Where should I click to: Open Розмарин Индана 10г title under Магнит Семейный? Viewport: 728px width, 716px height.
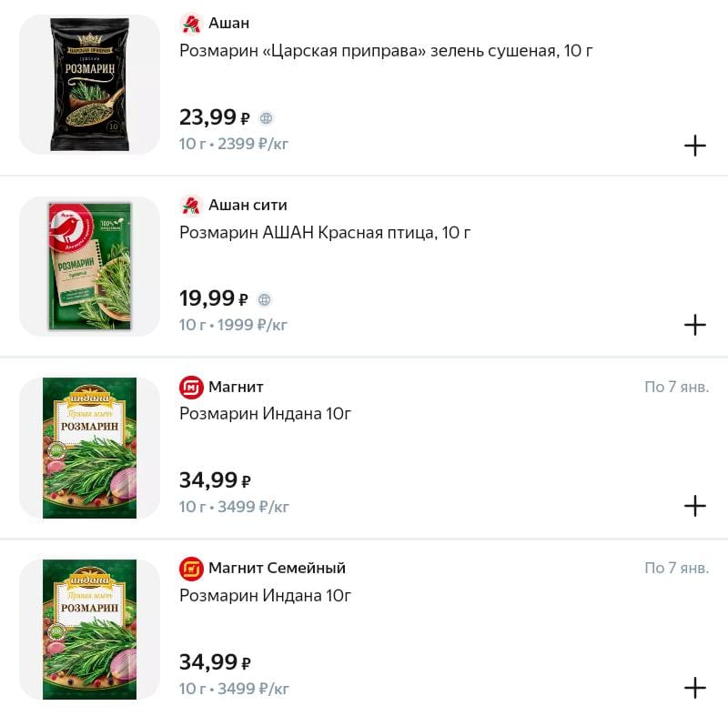(265, 597)
